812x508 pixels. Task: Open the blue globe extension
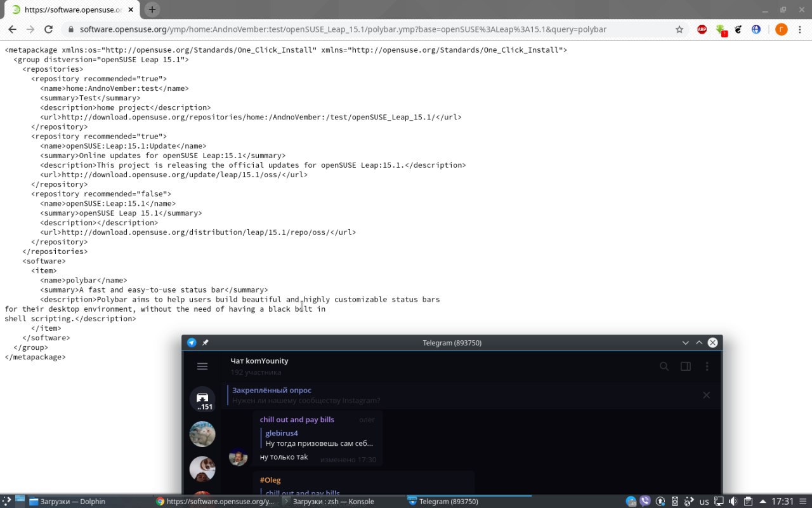pyautogui.click(x=756, y=29)
